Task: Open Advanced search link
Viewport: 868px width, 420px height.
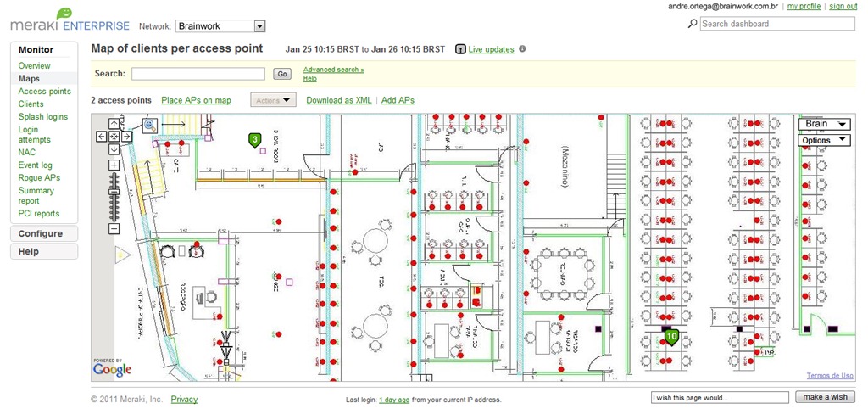Action: tap(334, 70)
